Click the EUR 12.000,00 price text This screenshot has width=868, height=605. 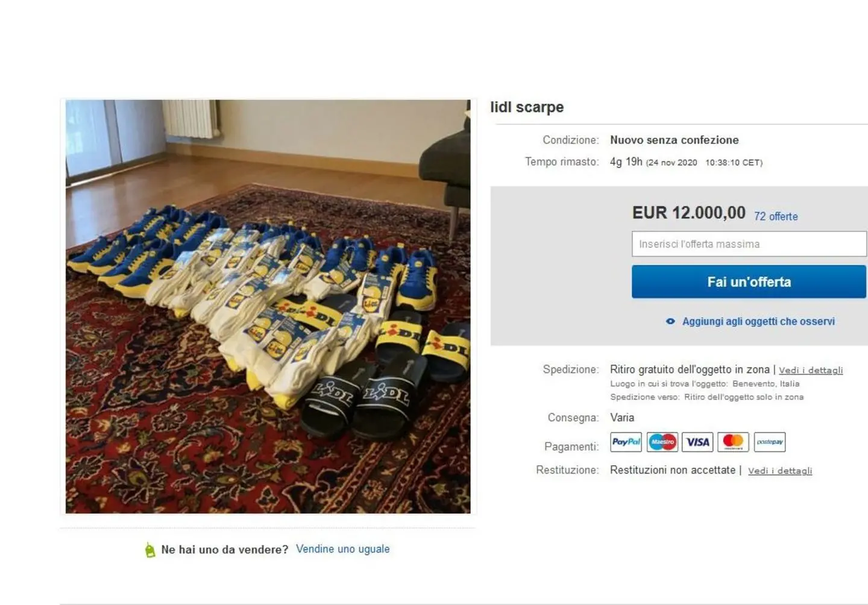[x=688, y=213]
